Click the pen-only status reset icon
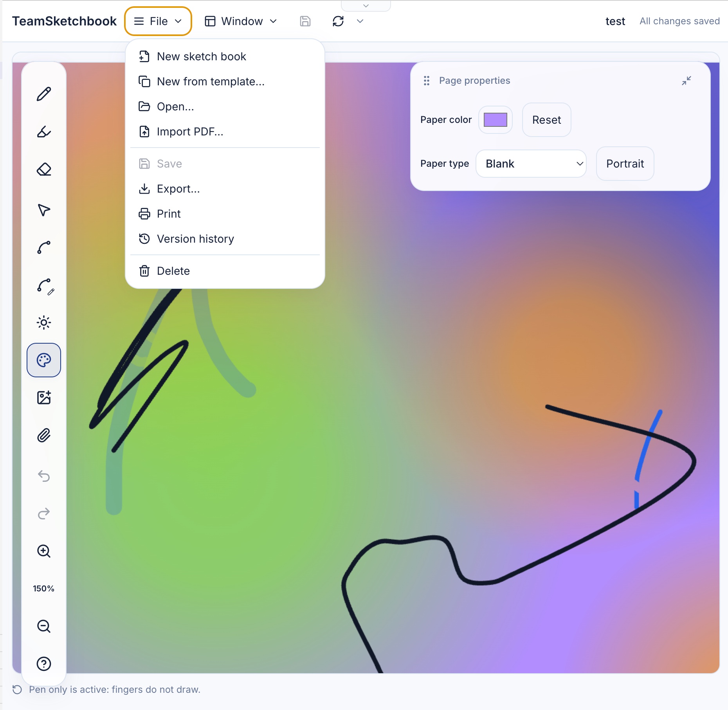 coord(17,689)
